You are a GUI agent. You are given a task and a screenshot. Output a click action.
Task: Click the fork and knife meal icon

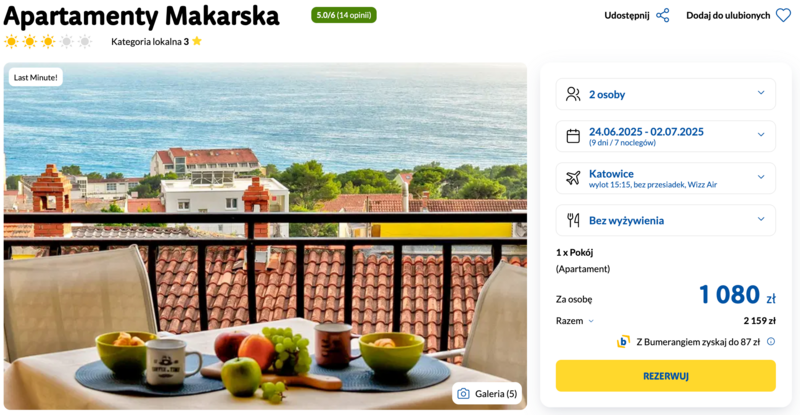tap(573, 220)
